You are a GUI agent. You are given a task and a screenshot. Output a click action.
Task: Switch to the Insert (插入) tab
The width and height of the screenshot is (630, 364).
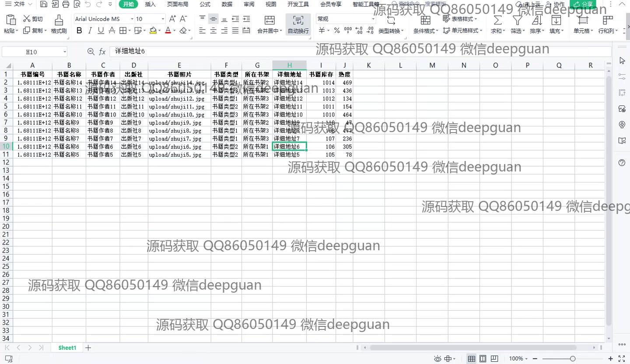(150, 4)
